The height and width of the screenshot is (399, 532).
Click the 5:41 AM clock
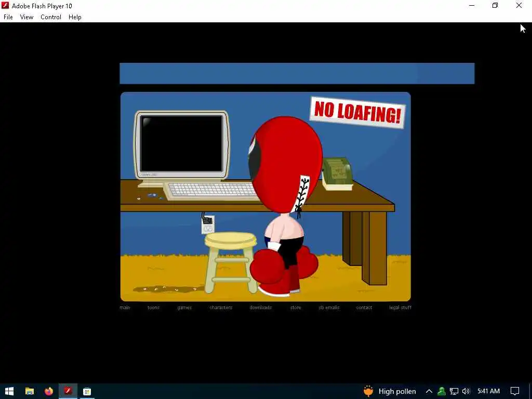coord(488,391)
